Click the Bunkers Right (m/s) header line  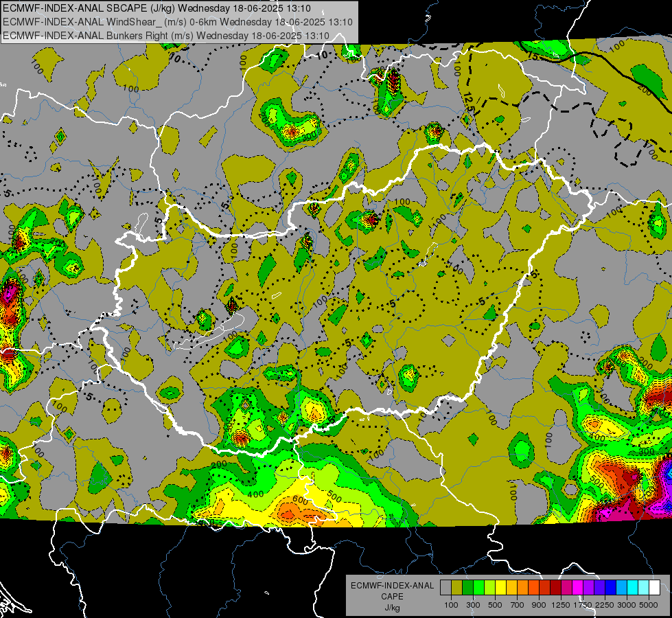click(166, 36)
